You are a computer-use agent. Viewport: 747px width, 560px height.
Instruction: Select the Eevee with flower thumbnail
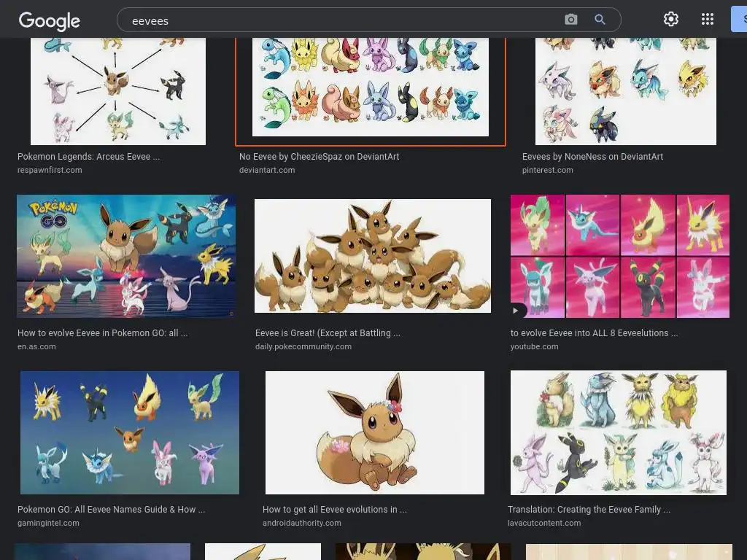(x=374, y=432)
